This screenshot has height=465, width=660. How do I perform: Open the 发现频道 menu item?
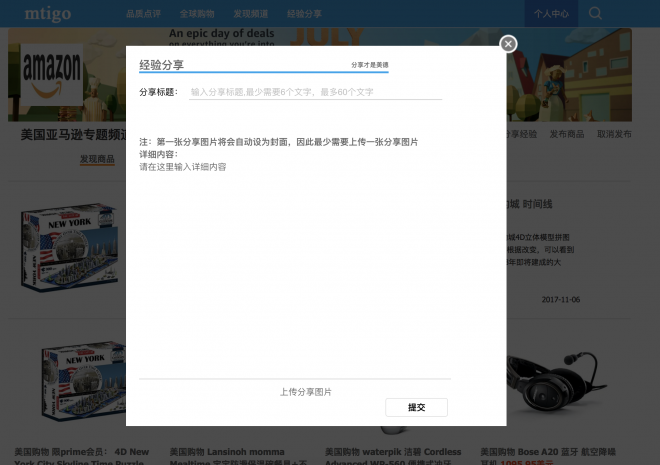tap(251, 14)
